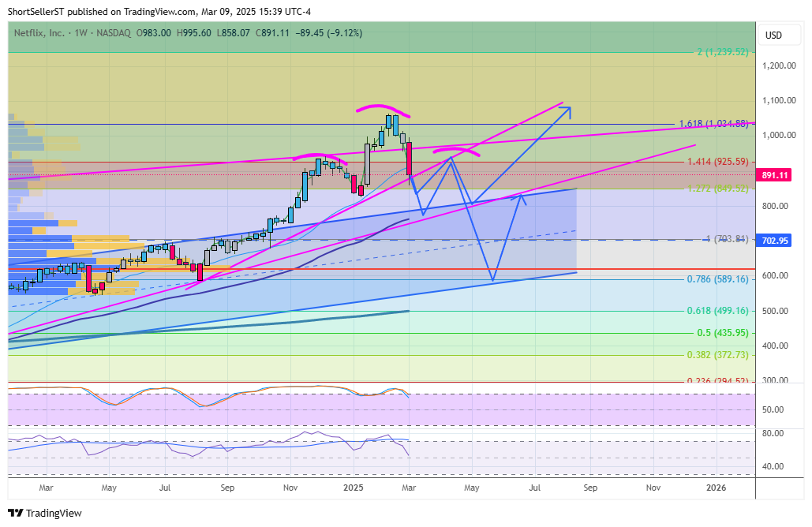This screenshot has height=527, width=812.
Task: Click the NASDAQ exchange label
Action: click(x=114, y=33)
